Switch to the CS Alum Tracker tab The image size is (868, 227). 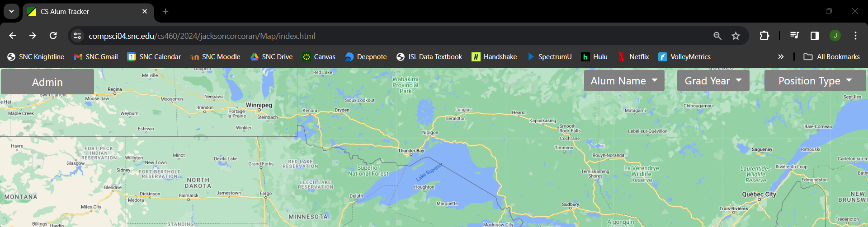point(81,12)
